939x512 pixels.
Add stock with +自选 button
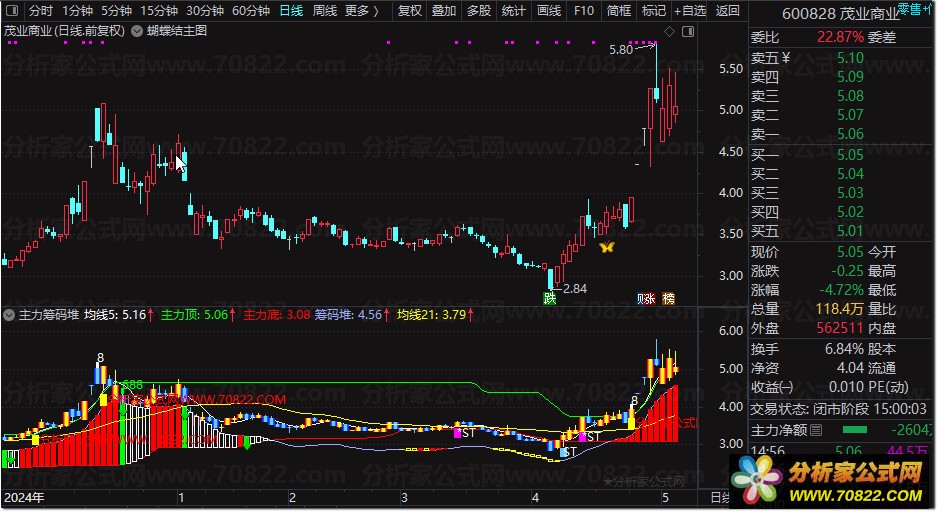[690, 11]
